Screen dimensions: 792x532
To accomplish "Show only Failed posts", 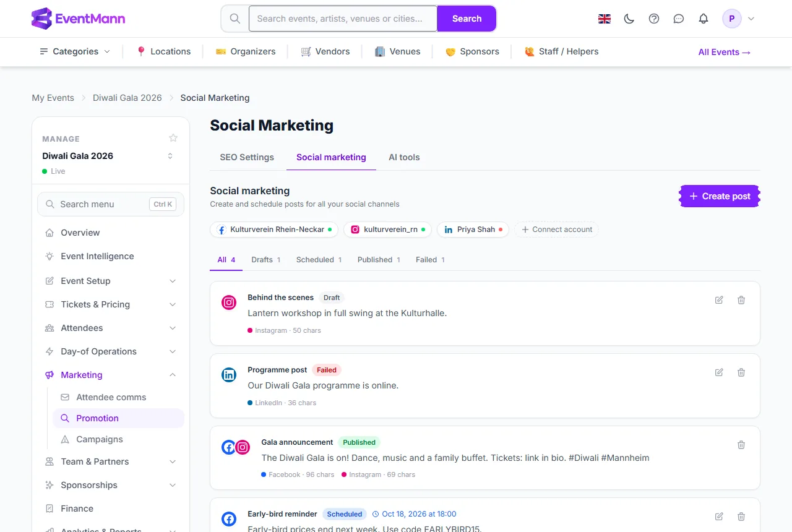I will click(x=430, y=260).
